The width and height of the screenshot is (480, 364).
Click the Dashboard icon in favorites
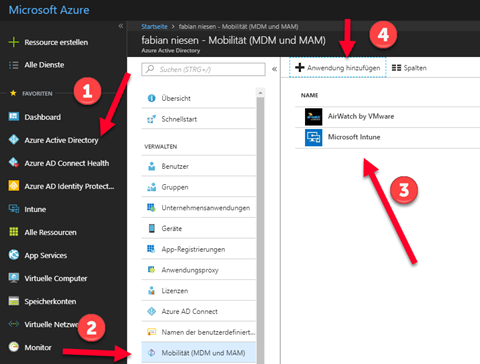[x=14, y=117]
